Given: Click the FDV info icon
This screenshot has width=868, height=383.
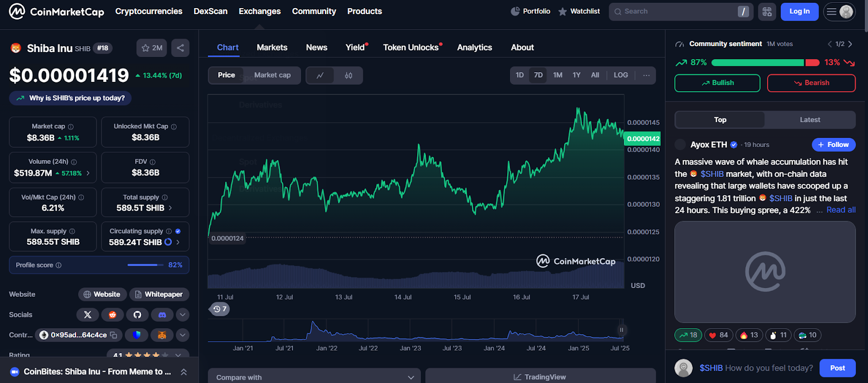Looking at the screenshot, I should [x=152, y=162].
